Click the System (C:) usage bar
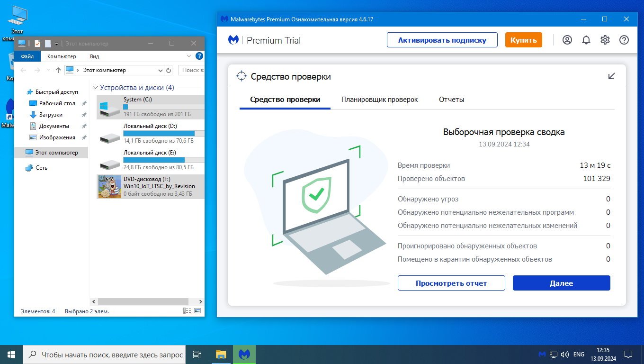Image resolution: width=644 pixels, height=364 pixels. [164, 107]
